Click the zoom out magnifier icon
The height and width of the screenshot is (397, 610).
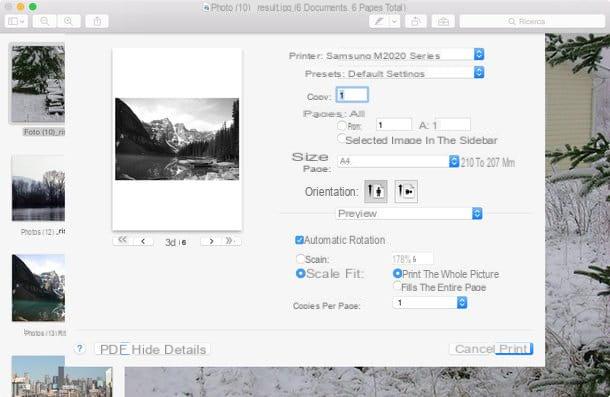tap(45, 21)
